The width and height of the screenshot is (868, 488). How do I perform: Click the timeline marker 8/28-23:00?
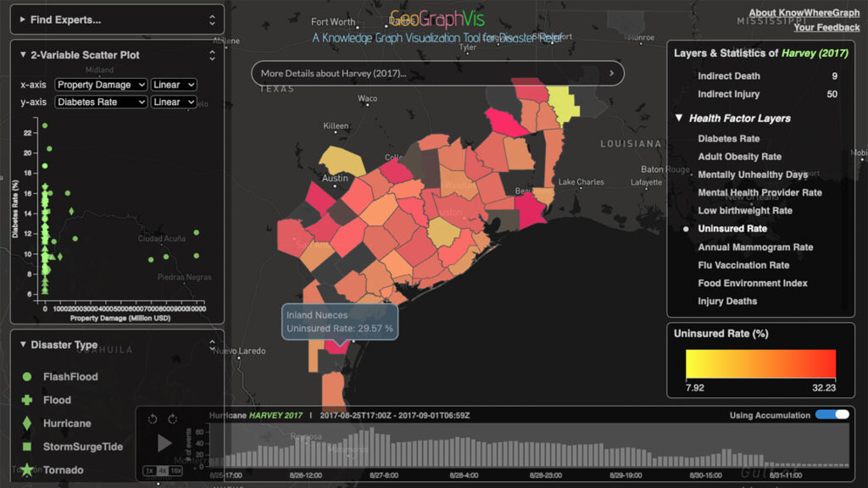point(545,475)
